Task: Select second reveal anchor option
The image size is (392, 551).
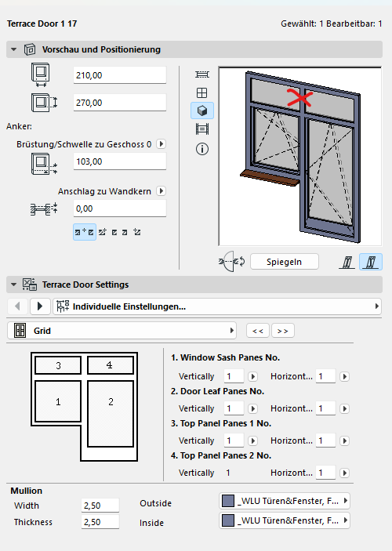Action: 102,232
